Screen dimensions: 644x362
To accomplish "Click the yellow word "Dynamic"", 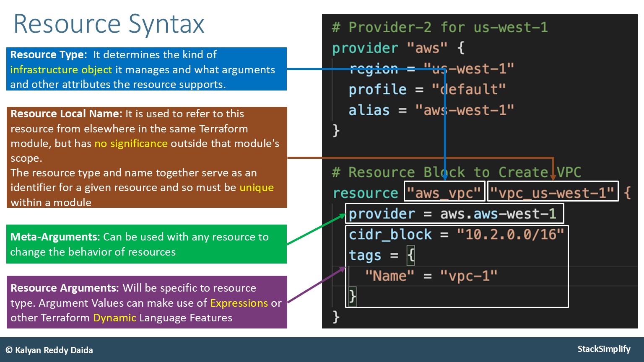I will click(x=114, y=318).
